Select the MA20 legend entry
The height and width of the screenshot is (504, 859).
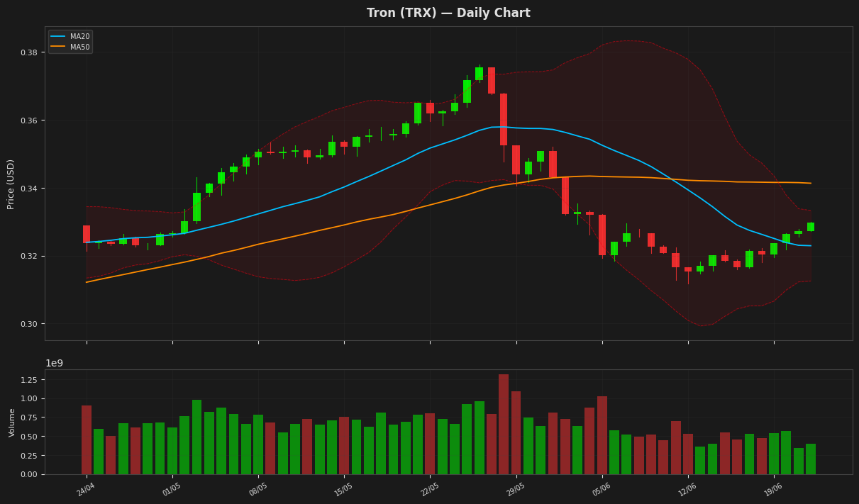click(70, 36)
